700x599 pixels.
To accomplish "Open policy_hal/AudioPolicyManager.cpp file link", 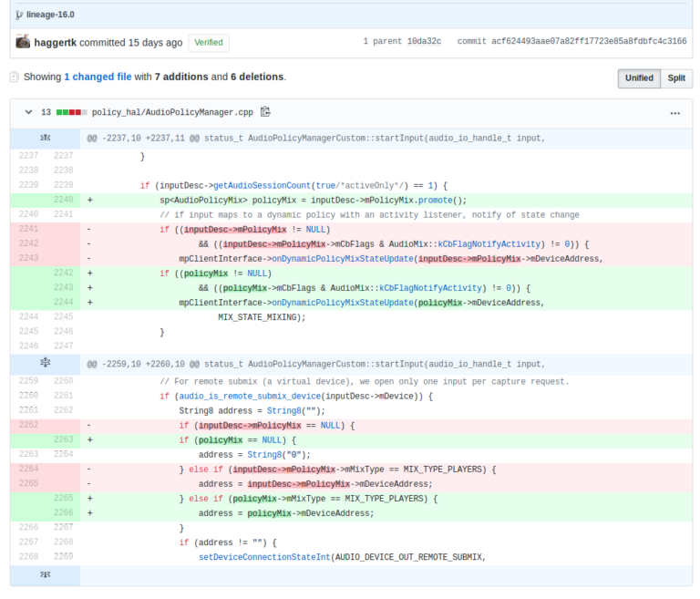I will (172, 113).
